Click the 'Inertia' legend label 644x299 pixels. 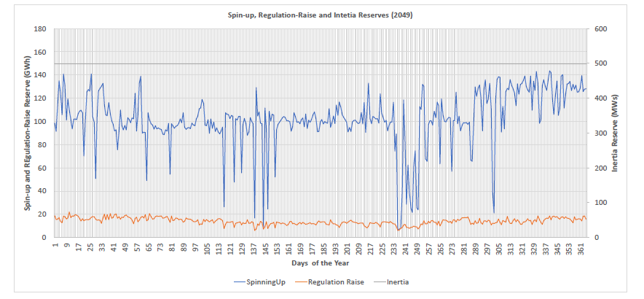398,282
